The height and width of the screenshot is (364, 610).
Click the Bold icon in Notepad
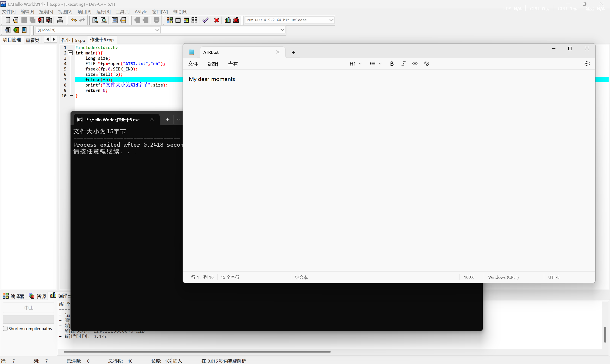392,64
